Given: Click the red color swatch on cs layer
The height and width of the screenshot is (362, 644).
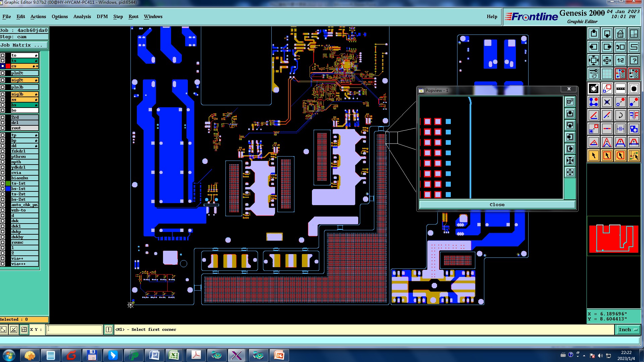Looking at the screenshot, I should pyautogui.click(x=8, y=66).
